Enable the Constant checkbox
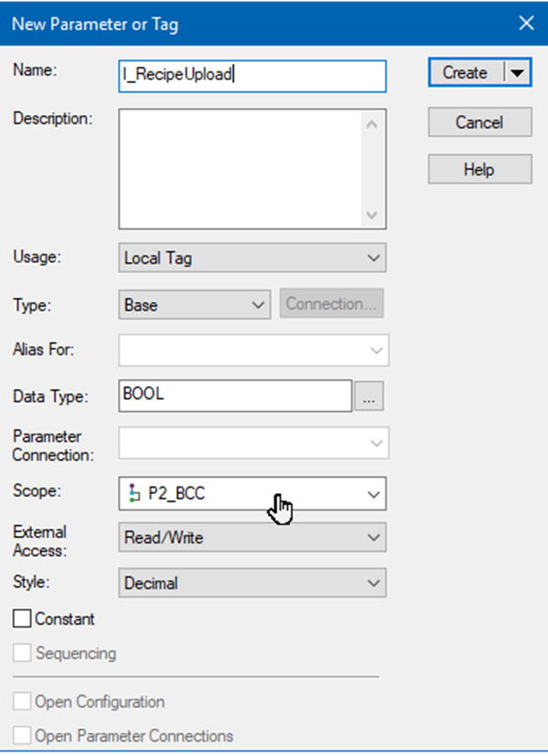Viewport: 548px width, 756px height. pyautogui.click(x=22, y=619)
